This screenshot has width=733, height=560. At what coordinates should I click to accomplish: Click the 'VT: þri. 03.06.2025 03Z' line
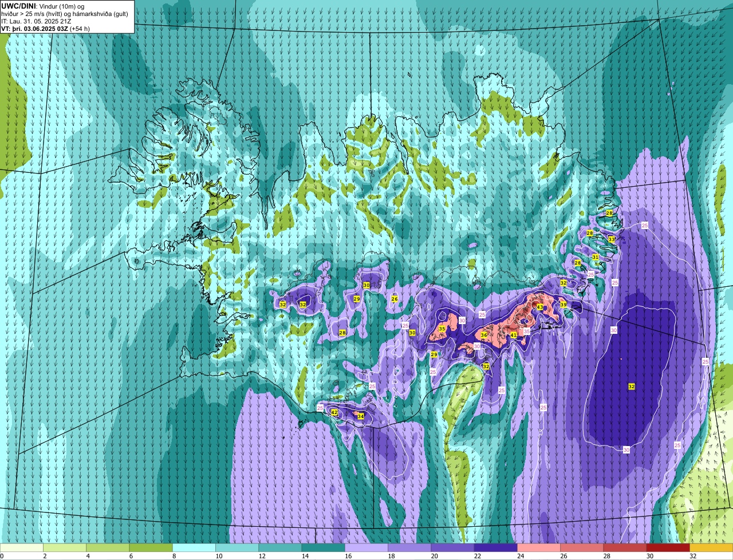tap(45, 28)
